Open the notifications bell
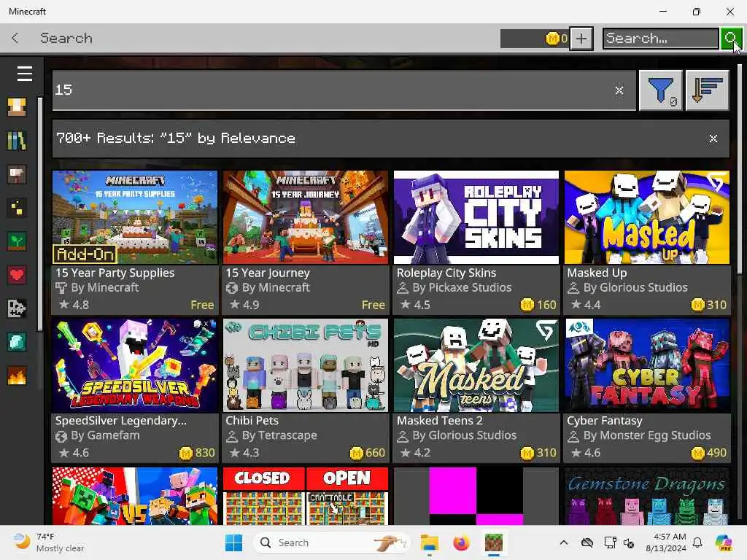747x560 pixels. click(x=697, y=542)
